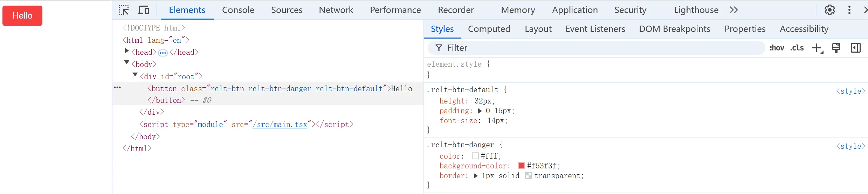Open the Event Listeners subtab
This screenshot has height=194, width=868.
595,29
